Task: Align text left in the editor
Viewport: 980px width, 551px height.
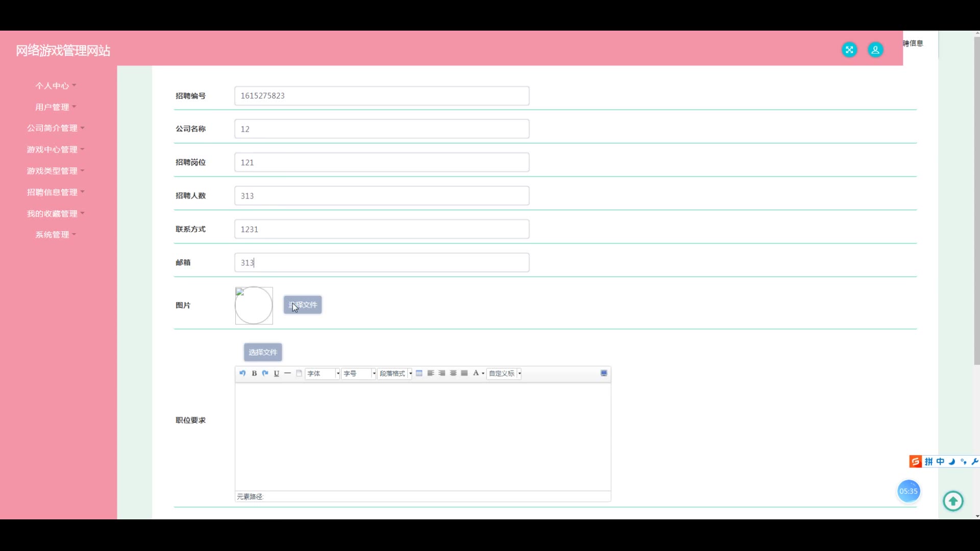Action: click(431, 373)
